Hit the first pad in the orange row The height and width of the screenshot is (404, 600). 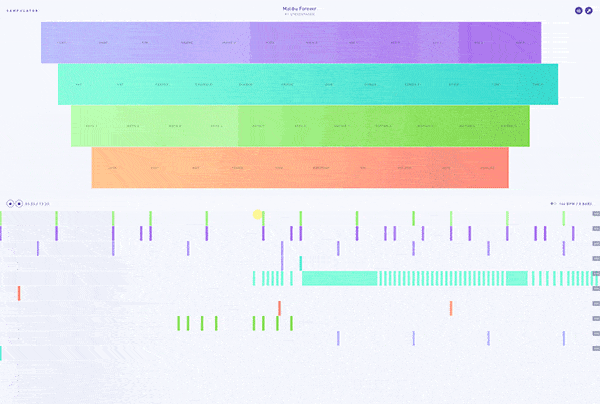pos(112,168)
